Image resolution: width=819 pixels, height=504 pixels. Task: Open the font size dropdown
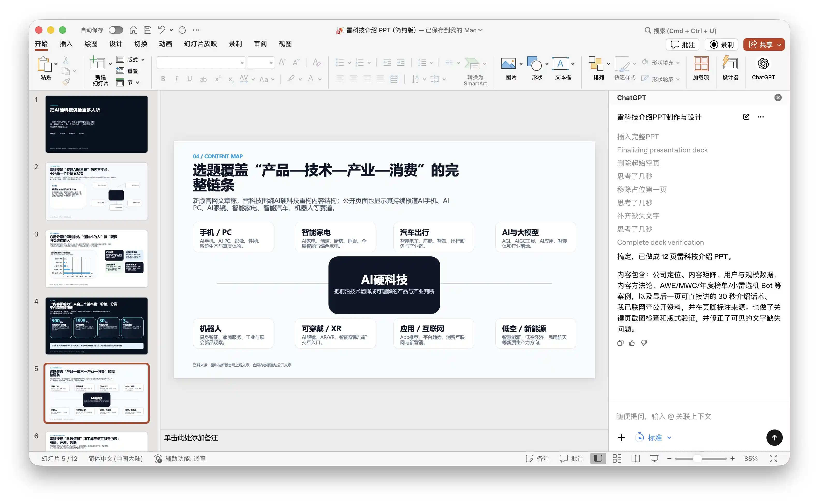pos(271,63)
